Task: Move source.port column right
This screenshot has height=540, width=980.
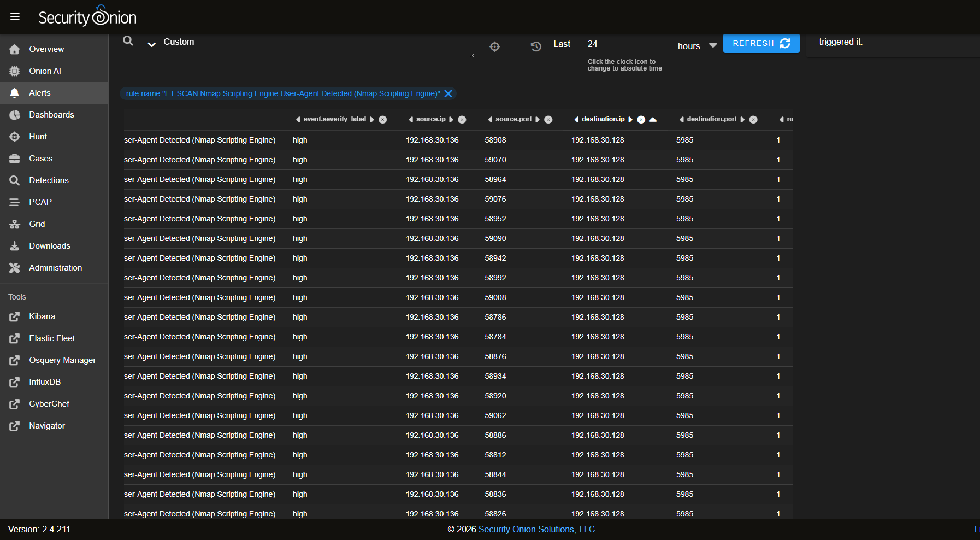Action: pos(538,119)
